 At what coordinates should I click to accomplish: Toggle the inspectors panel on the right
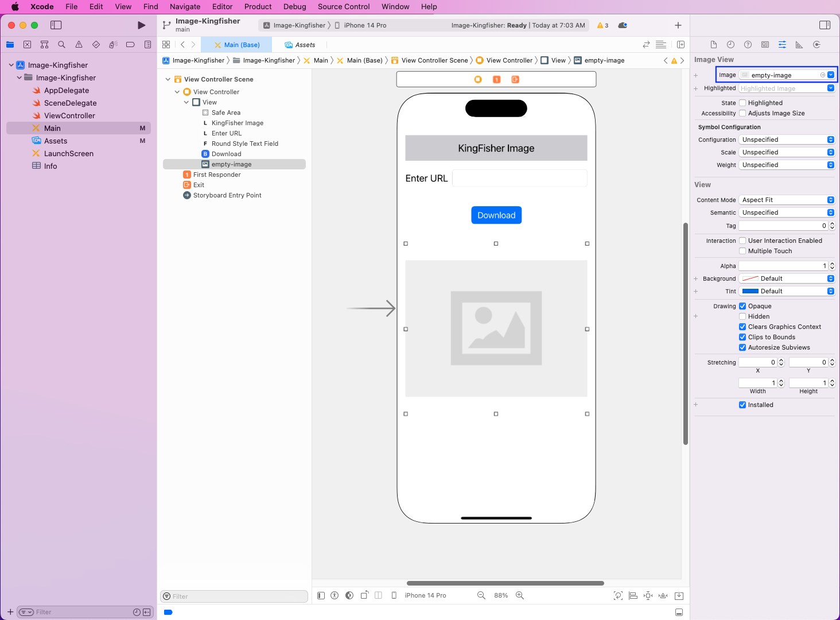(825, 25)
